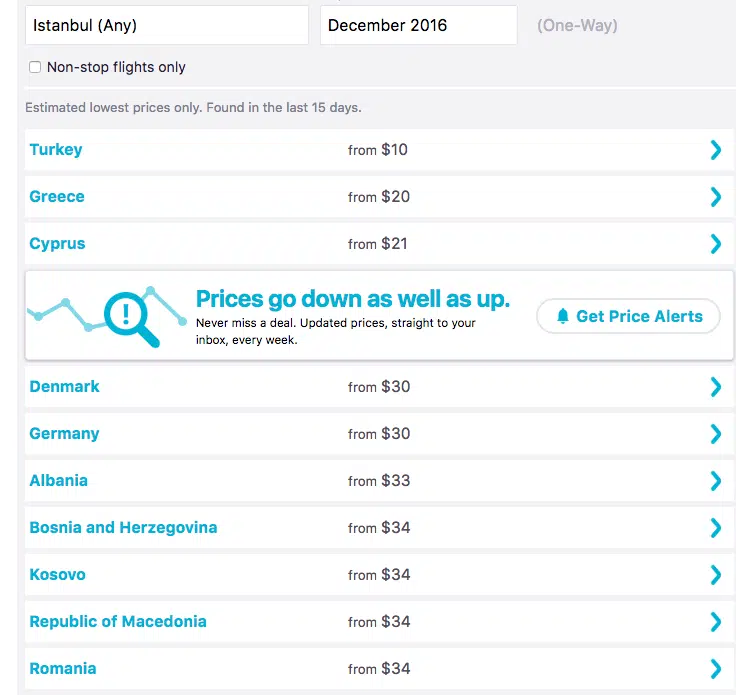Viewport: 736px width, 695px height.
Task: Click the One-Way trip type label
Action: (x=577, y=25)
